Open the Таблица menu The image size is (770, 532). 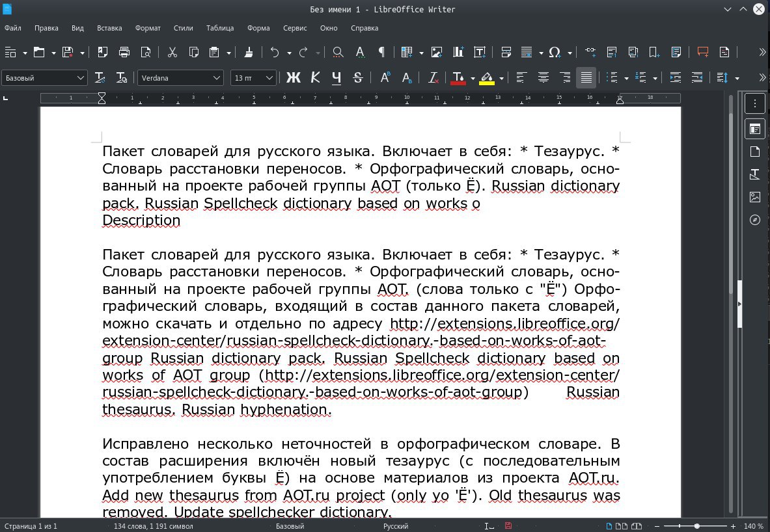[220, 28]
